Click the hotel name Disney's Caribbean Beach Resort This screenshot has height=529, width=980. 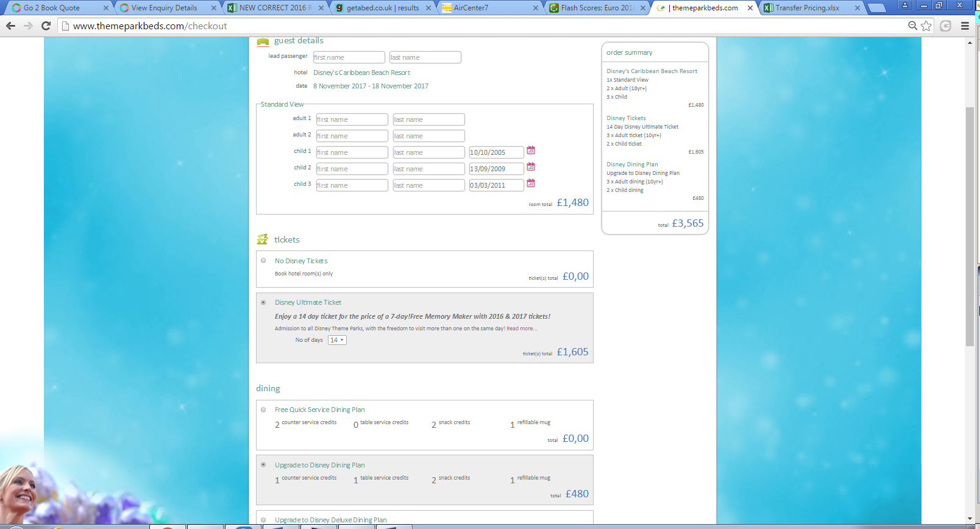tap(362, 73)
